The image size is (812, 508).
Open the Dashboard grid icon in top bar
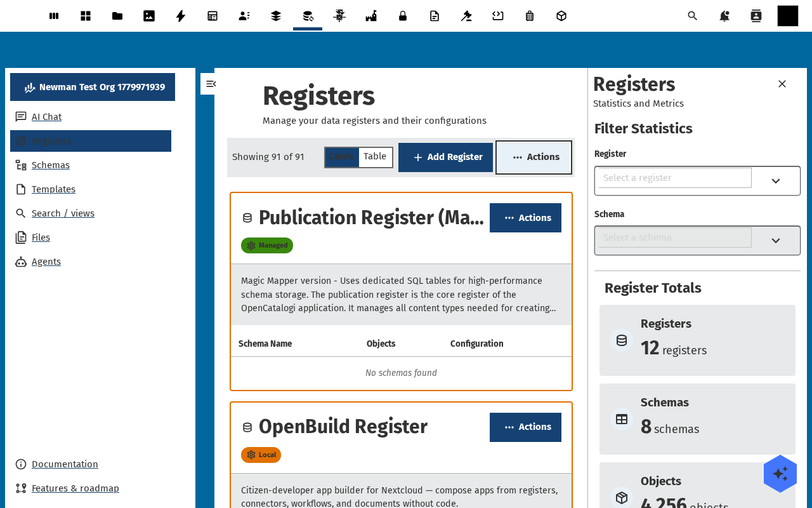(x=86, y=16)
